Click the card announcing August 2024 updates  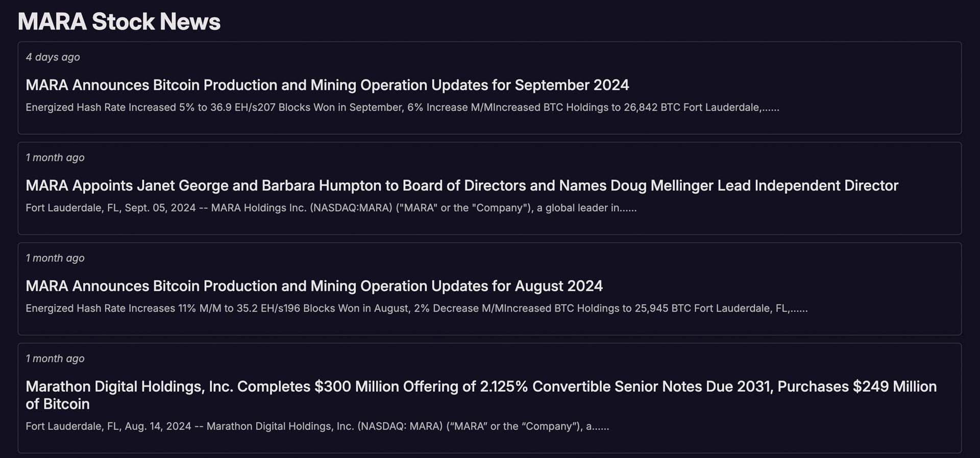(490, 288)
